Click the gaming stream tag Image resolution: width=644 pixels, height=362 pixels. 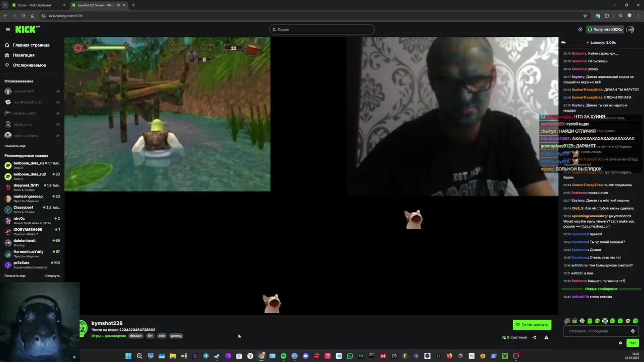coord(176,336)
